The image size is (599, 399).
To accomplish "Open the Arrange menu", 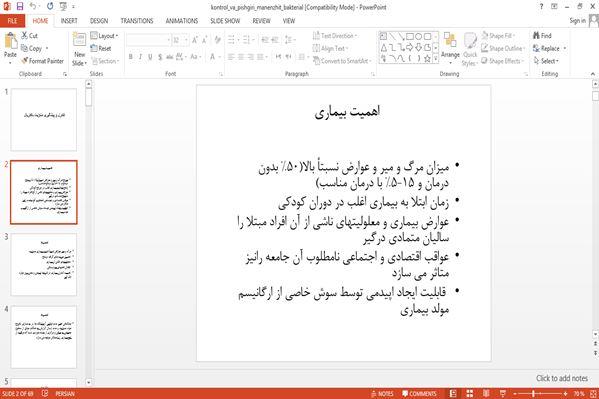I will pyautogui.click(x=450, y=48).
